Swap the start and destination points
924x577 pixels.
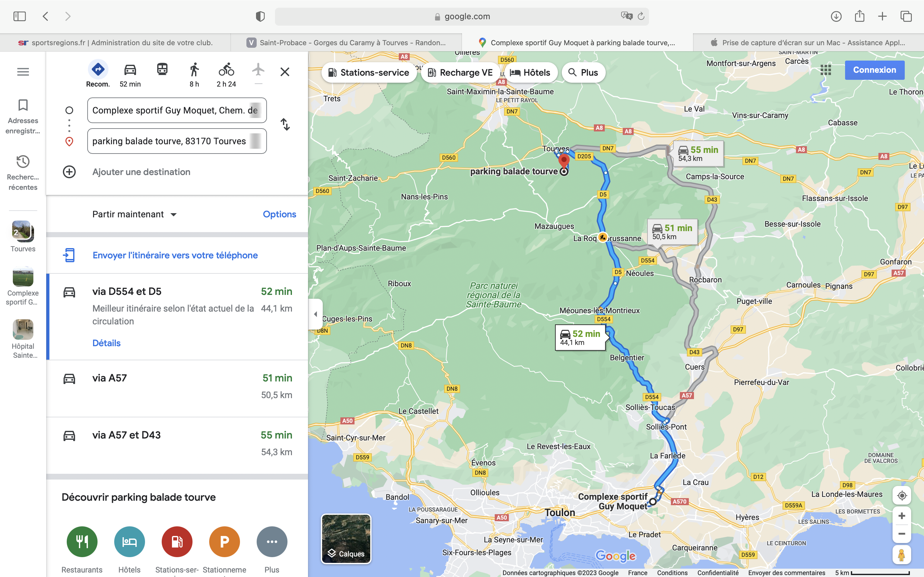pos(285,124)
